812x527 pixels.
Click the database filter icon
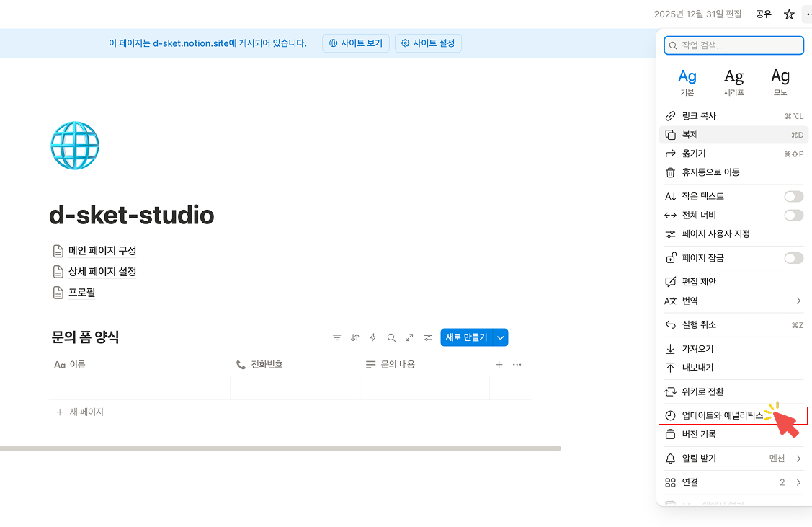click(x=336, y=337)
